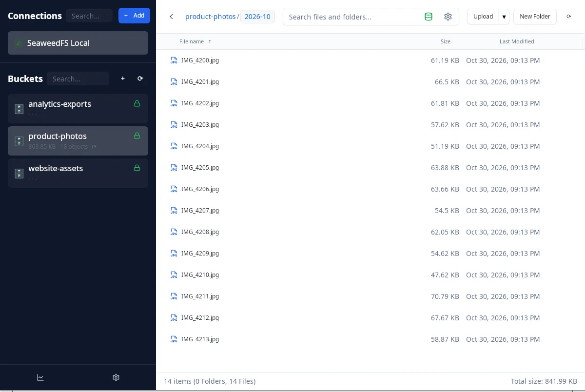
Task: Open settings gear at the sidebar bottom
Action: pos(116,377)
